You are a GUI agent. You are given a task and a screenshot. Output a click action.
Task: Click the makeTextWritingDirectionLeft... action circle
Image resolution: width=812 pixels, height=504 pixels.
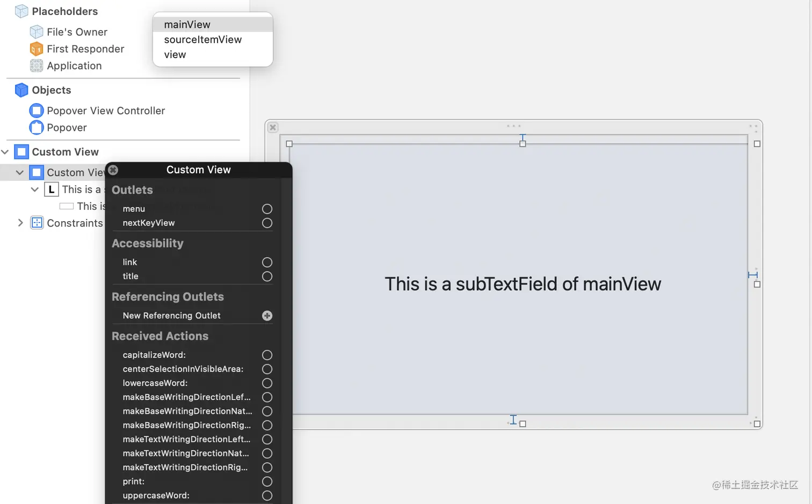coord(267,439)
